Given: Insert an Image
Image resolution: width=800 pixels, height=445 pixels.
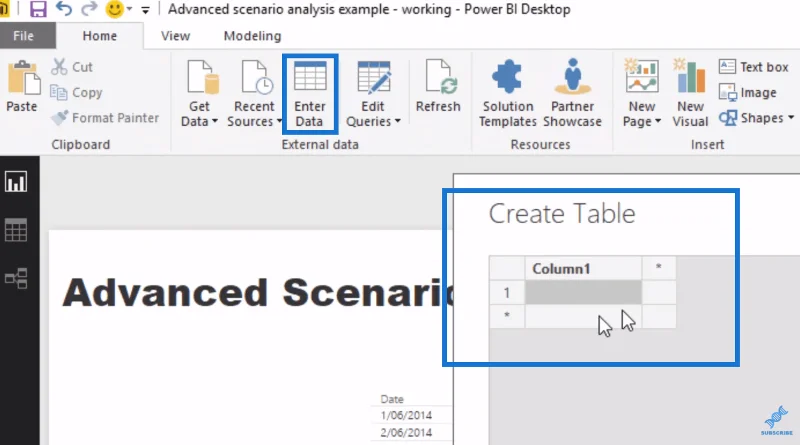Looking at the screenshot, I should pos(748,92).
